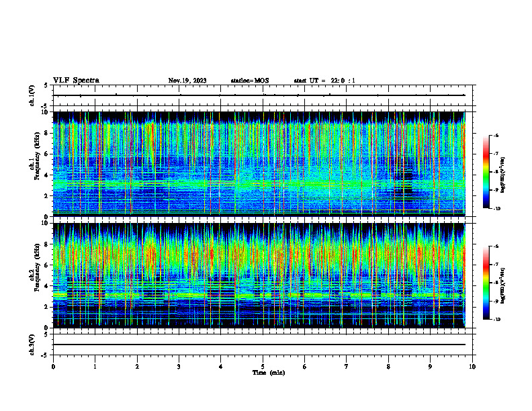Viewport: 532px width, 411px height.
Task: Click the ch.2 frequency axis "8" kHz tick
Action: point(47,244)
